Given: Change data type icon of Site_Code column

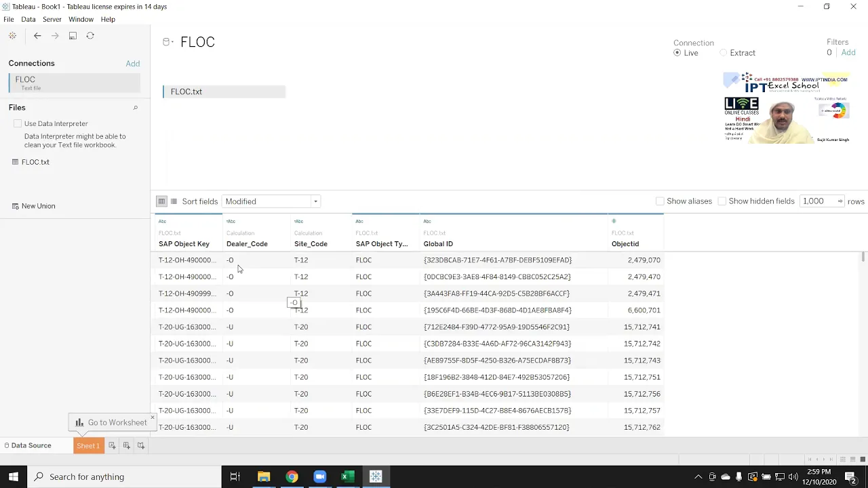Looking at the screenshot, I should (x=298, y=221).
